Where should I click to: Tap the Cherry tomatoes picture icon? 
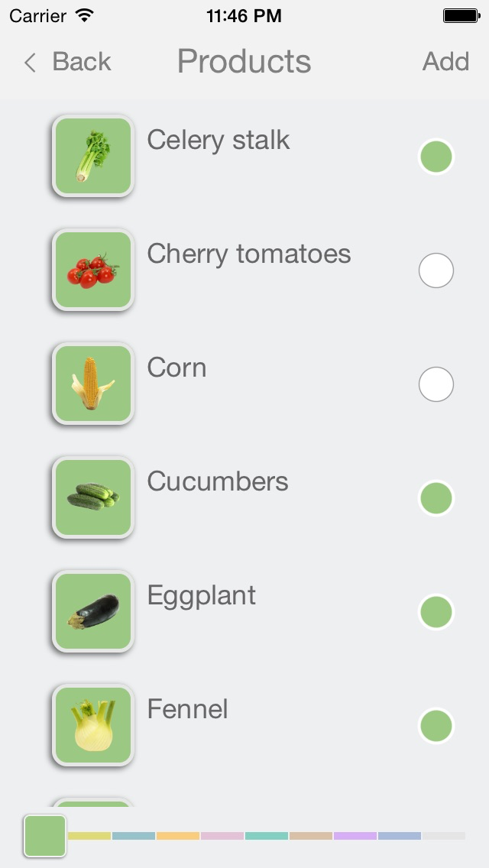92,270
